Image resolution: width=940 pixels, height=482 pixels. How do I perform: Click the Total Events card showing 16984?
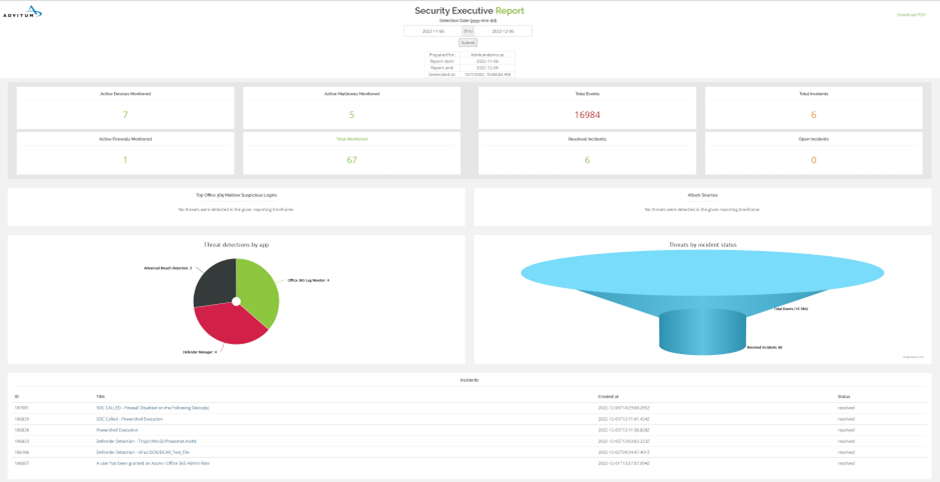point(586,108)
